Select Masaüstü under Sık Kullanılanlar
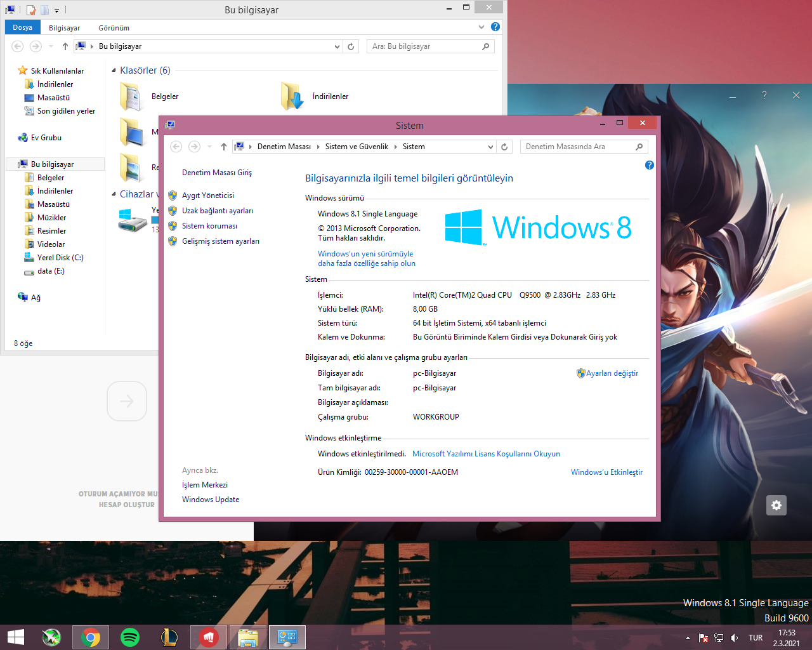 (47, 98)
